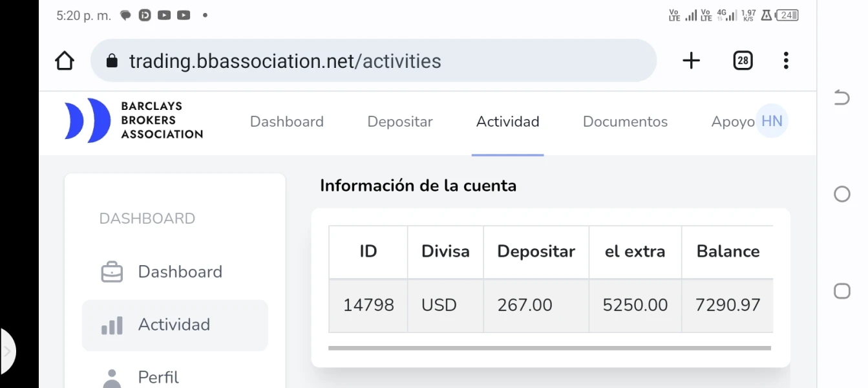Click the HN user avatar

(x=772, y=121)
